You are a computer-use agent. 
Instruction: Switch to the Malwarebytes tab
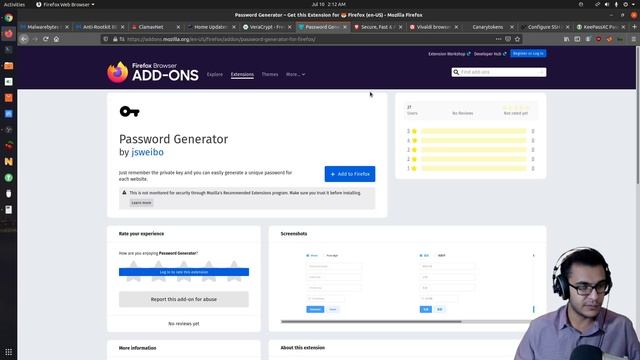click(43, 27)
